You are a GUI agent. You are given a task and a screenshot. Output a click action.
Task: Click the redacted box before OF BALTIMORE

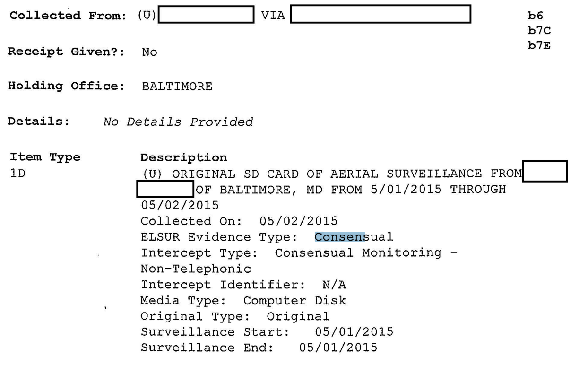(164, 188)
